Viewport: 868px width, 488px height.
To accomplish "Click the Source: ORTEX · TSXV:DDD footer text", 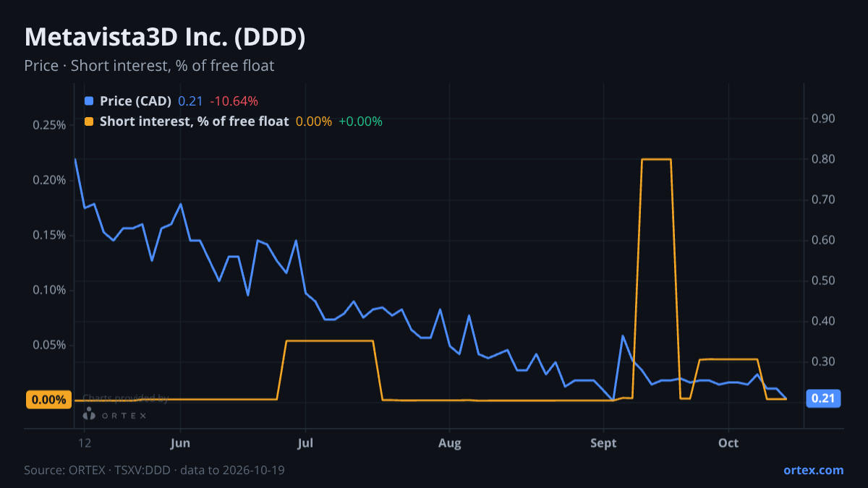I will click(x=154, y=470).
